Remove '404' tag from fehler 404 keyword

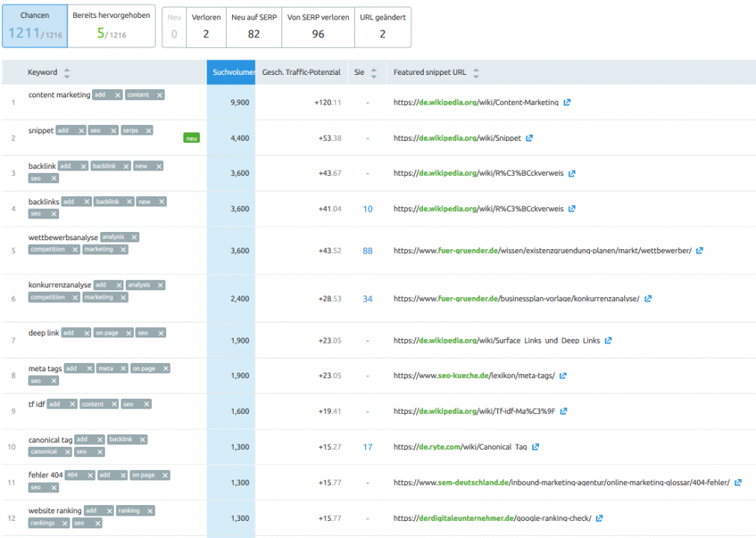pyautogui.click(x=90, y=475)
